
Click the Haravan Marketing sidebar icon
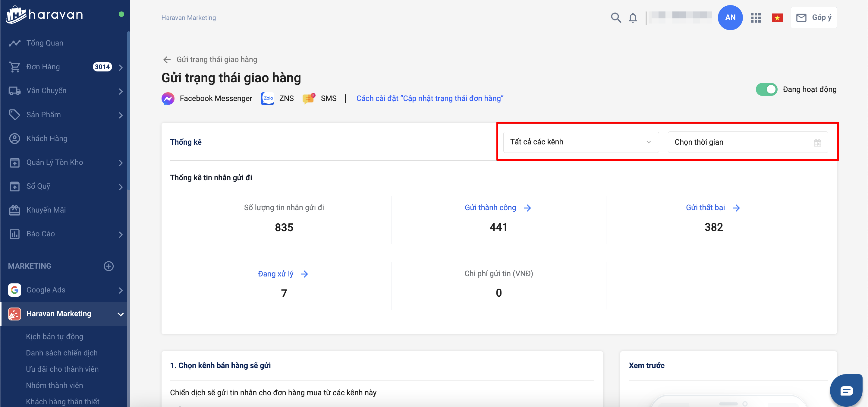coord(14,314)
